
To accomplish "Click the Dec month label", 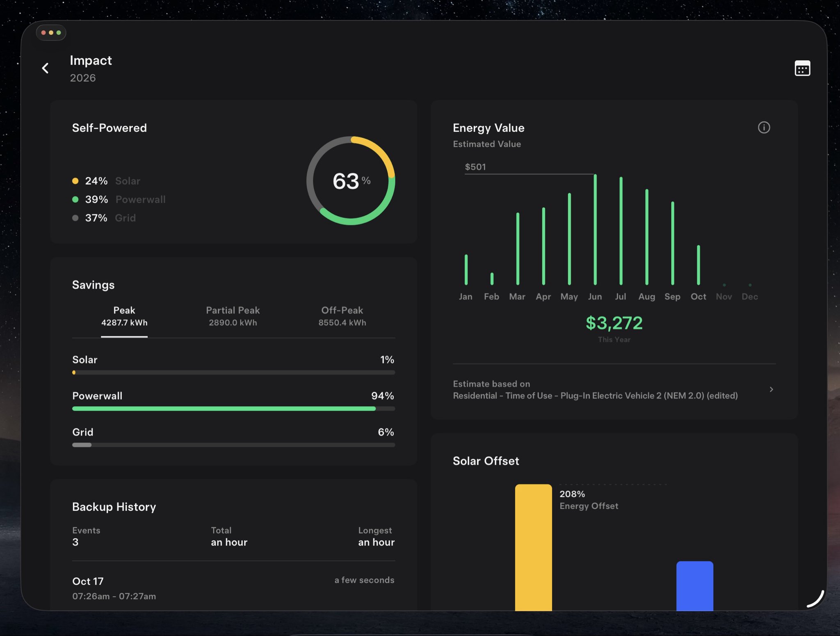I will pos(750,297).
